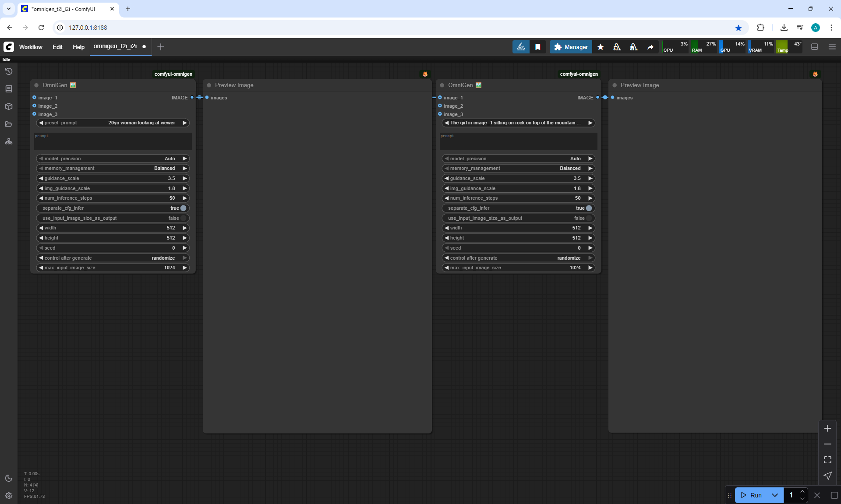The height and width of the screenshot is (504, 841).
Task: Open the workflows folder sidebar icon
Action: 9,124
